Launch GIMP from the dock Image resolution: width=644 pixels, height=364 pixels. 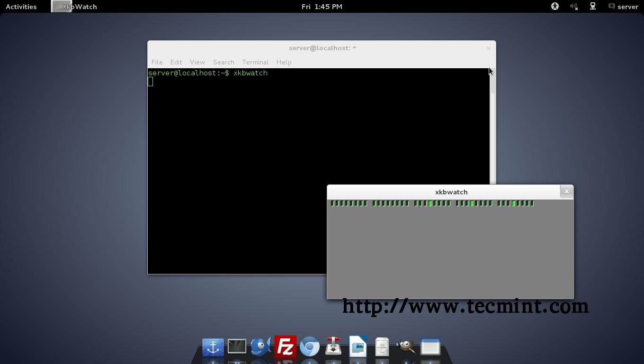click(406, 347)
